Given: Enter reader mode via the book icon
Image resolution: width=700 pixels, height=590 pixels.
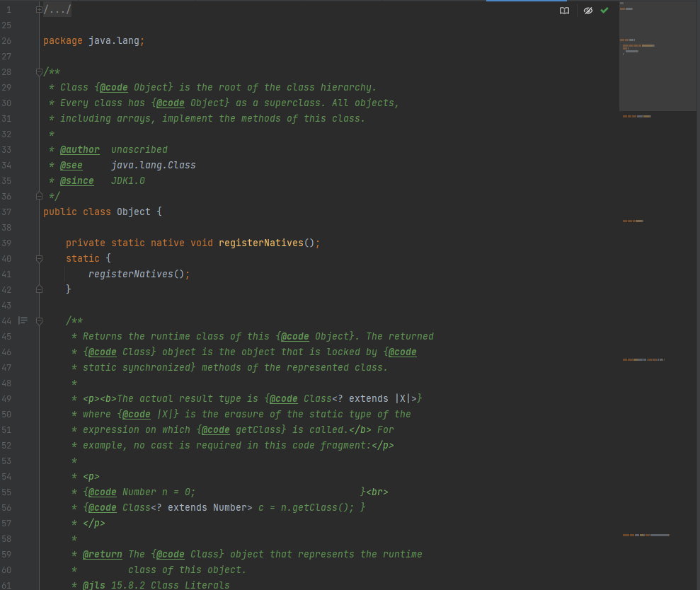Looking at the screenshot, I should [x=564, y=10].
